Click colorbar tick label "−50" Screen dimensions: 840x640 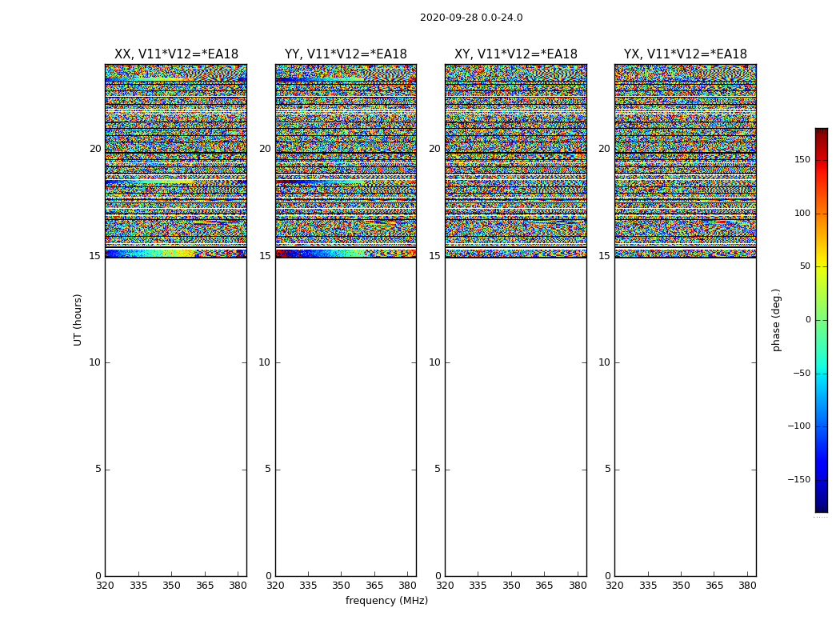(x=802, y=374)
